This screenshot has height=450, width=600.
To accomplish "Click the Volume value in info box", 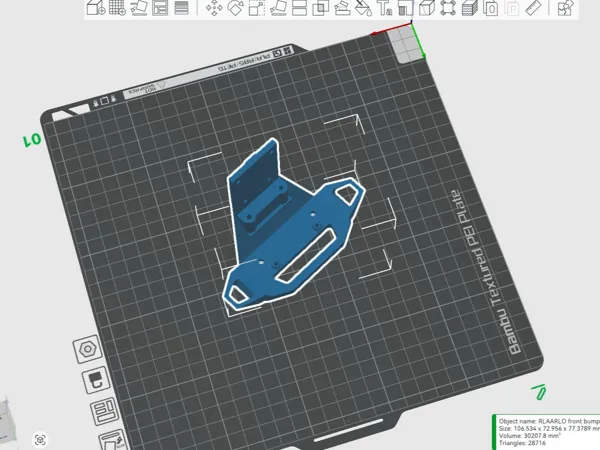I will tap(543, 435).
